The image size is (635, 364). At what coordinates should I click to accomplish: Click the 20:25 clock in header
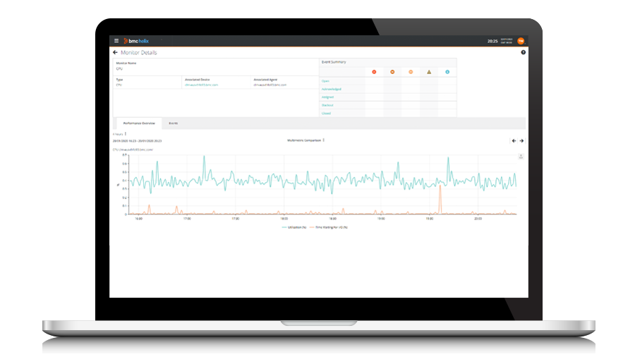(492, 41)
